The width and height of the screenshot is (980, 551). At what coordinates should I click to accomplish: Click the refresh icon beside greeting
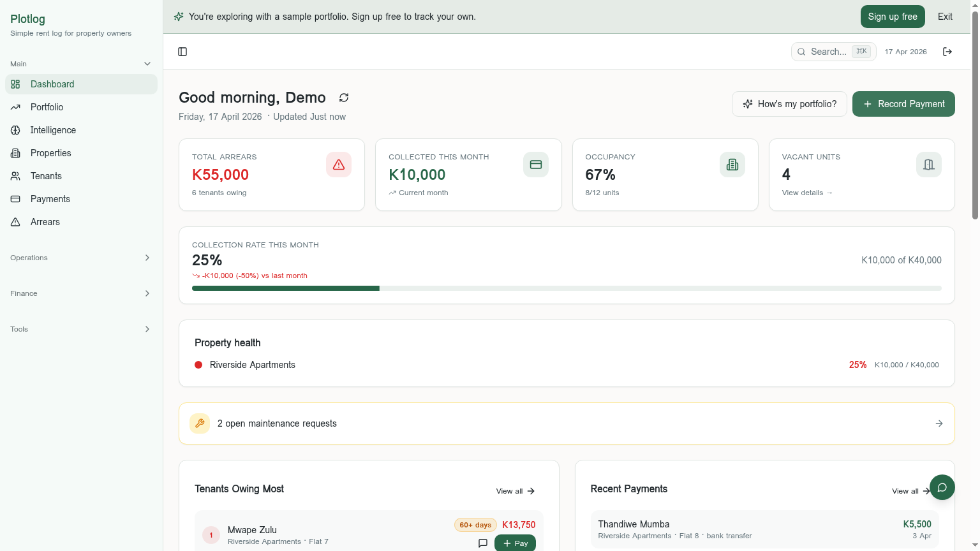pyautogui.click(x=344, y=98)
